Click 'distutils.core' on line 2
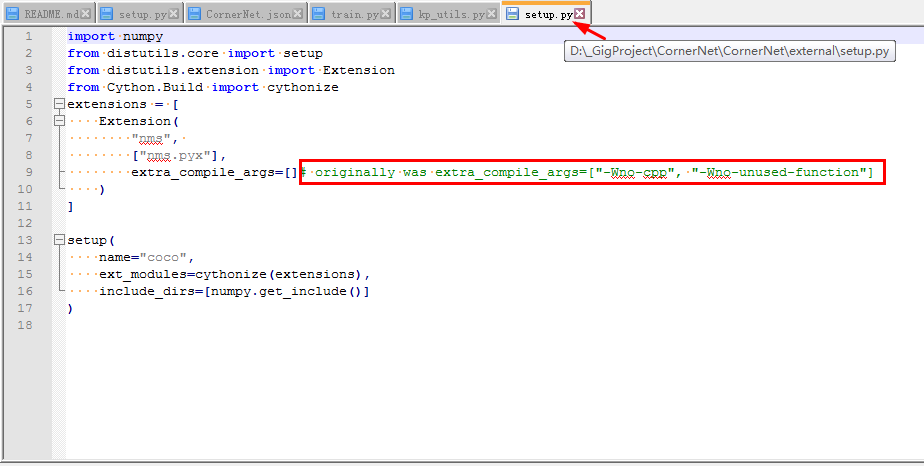 [x=163, y=54]
